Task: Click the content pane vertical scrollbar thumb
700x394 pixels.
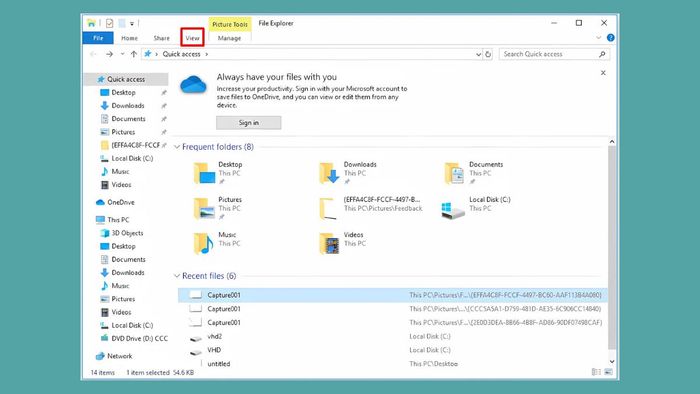Action: coord(612,248)
